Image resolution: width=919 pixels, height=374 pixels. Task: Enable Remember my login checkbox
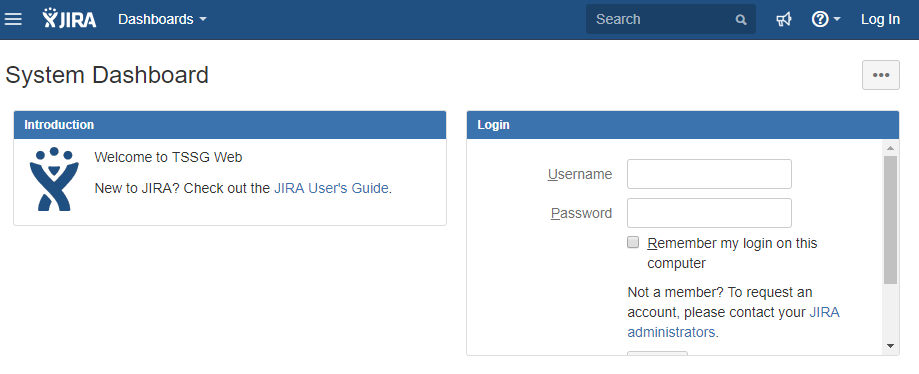coord(633,242)
